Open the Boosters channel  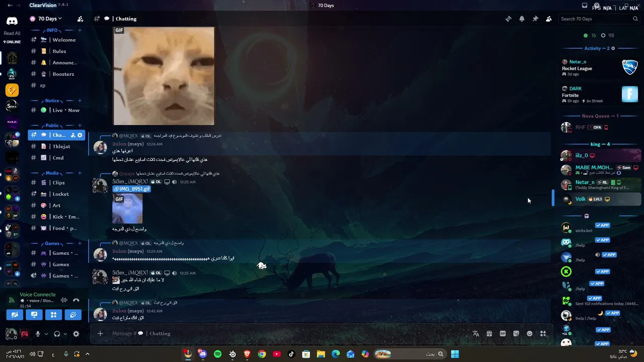56,74
